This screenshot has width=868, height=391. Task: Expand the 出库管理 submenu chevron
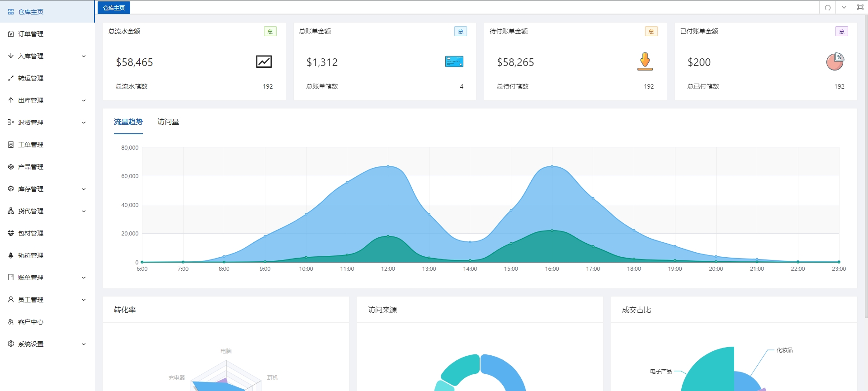click(84, 100)
